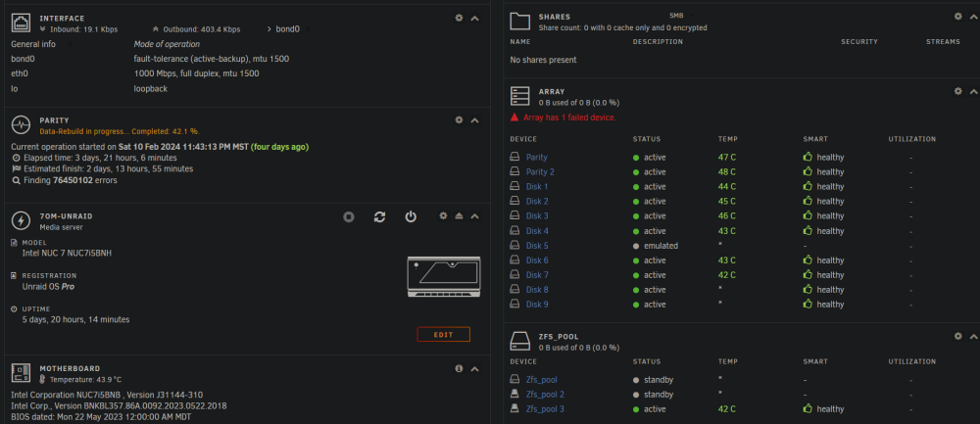Show motherboard details via the info icon
Viewport: 980px width, 424px height.
coord(459,369)
